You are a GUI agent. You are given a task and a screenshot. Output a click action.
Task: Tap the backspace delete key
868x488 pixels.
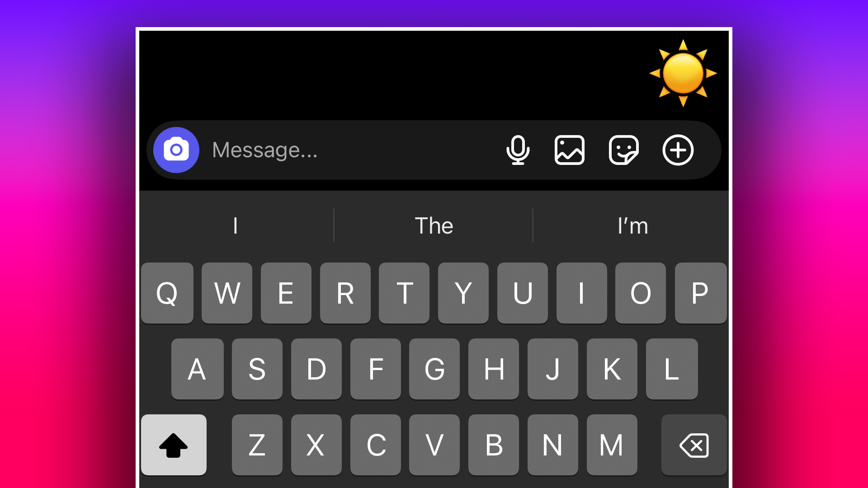coord(694,445)
